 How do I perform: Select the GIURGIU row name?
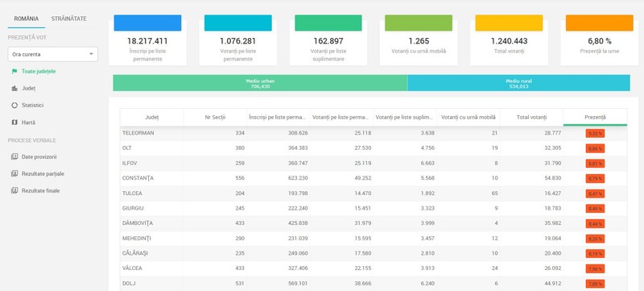133,208
